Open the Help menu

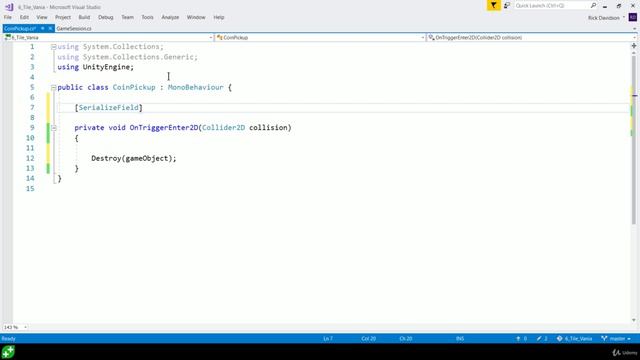(219, 17)
